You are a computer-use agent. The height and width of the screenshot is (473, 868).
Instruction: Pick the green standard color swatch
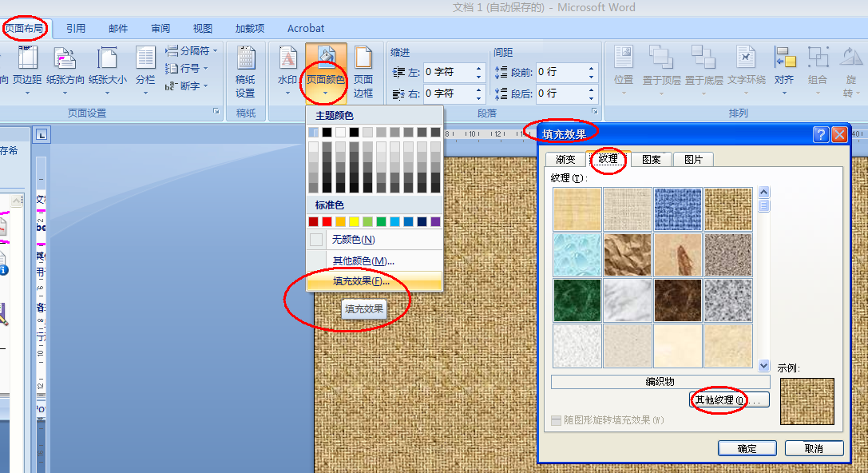tap(382, 221)
